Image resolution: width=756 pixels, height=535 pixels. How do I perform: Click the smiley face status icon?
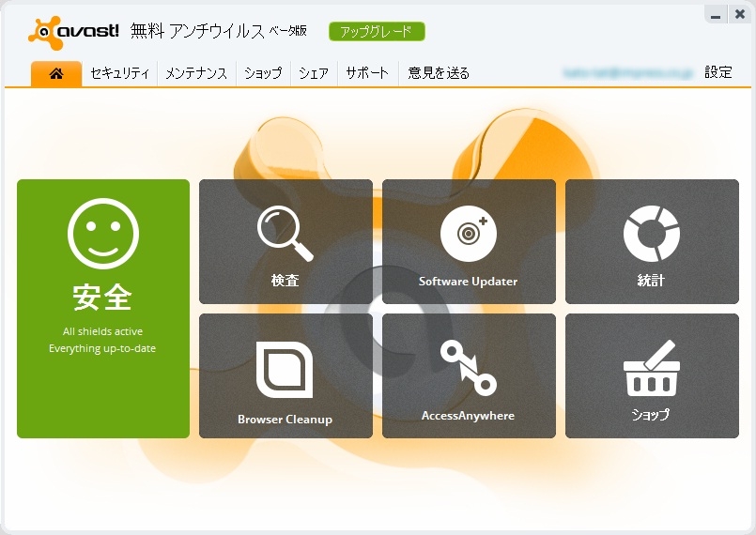(103, 234)
